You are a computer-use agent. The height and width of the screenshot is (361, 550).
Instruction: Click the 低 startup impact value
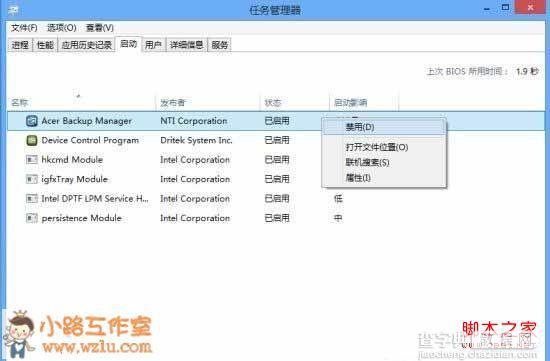(338, 199)
